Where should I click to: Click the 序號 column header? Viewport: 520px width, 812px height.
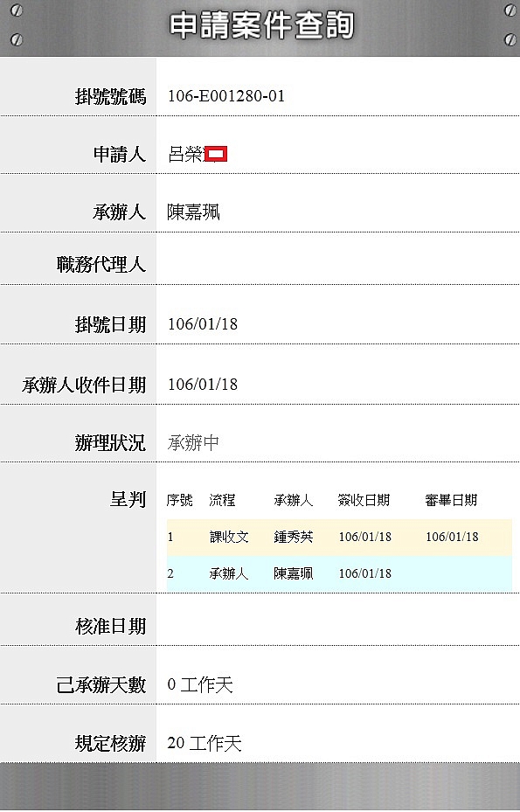pyautogui.click(x=179, y=500)
